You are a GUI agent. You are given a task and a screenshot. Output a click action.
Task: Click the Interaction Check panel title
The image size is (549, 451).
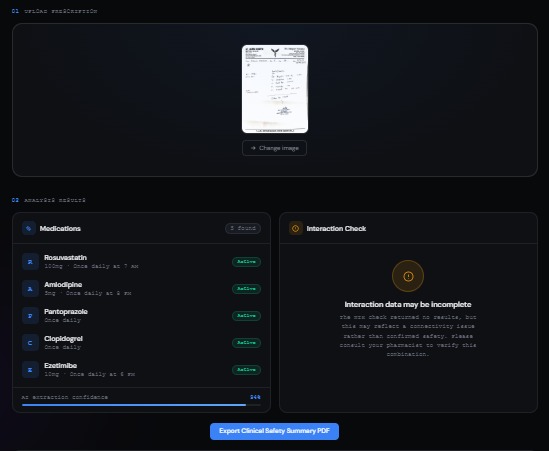click(x=336, y=229)
